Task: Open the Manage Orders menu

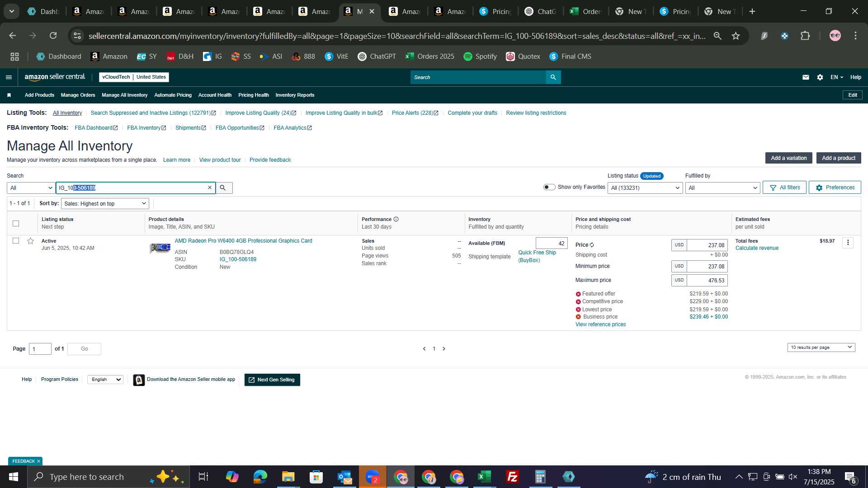Action: (x=78, y=95)
